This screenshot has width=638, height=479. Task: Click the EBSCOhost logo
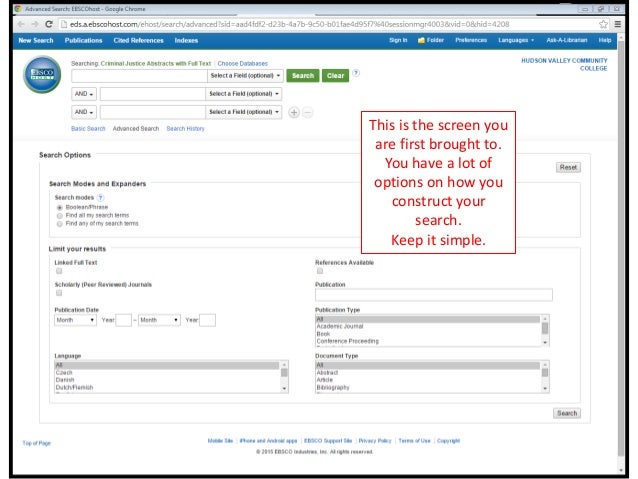(x=42, y=74)
